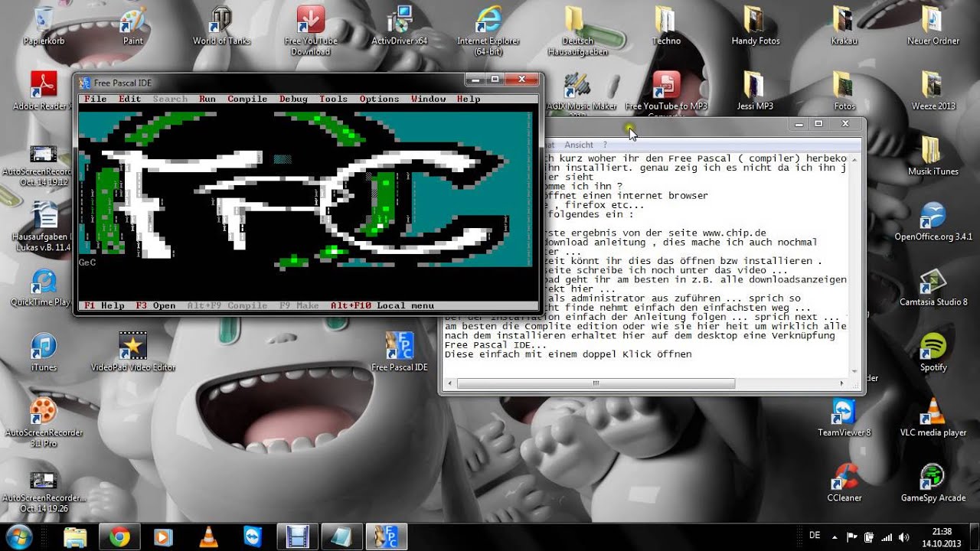Screen dimensions: 980x551
Task: Open the Edit menu in Free Pascal IDE
Action: pos(130,99)
